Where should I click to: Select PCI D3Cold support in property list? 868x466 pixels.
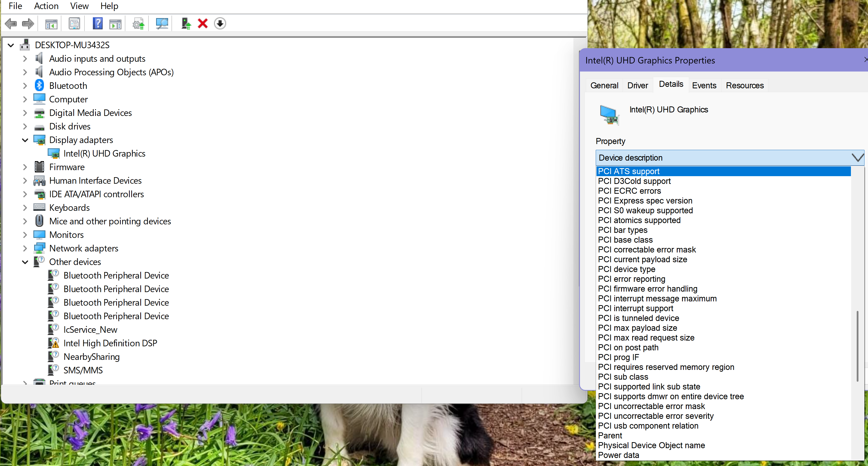point(723,181)
